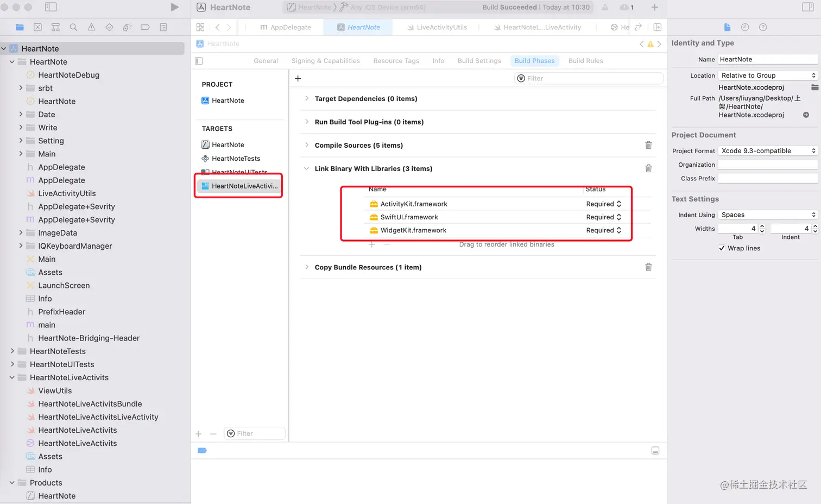The width and height of the screenshot is (821, 504).
Task: Expand Target Dependencies section
Action: [x=307, y=98]
